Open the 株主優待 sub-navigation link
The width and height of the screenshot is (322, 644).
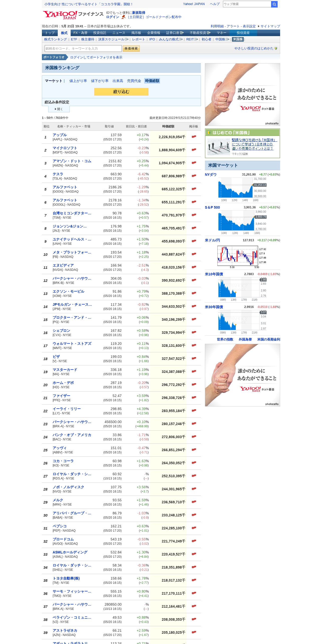[x=88, y=39]
